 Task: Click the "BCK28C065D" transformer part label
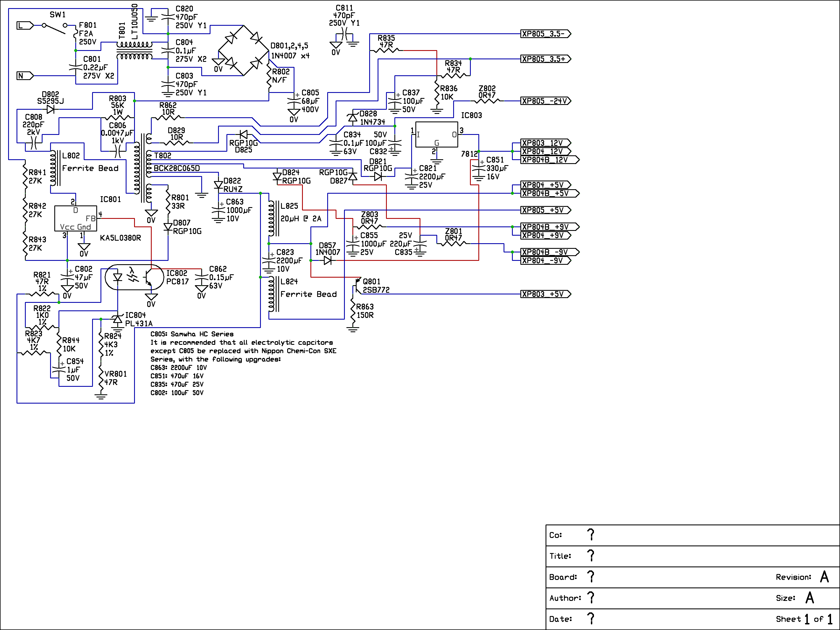pyautogui.click(x=177, y=168)
